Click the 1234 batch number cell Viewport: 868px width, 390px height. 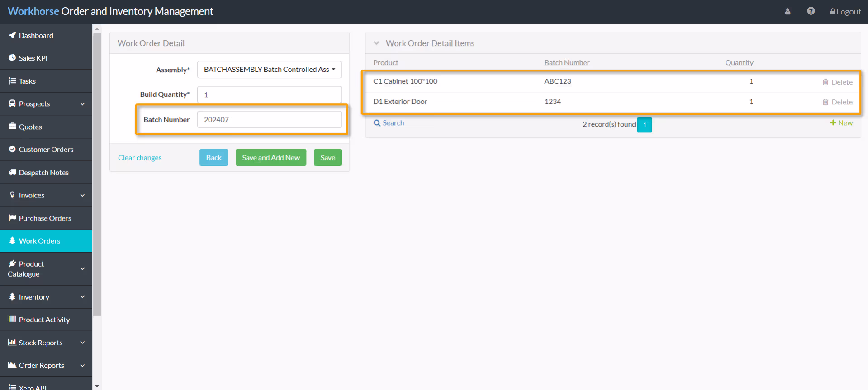(553, 102)
